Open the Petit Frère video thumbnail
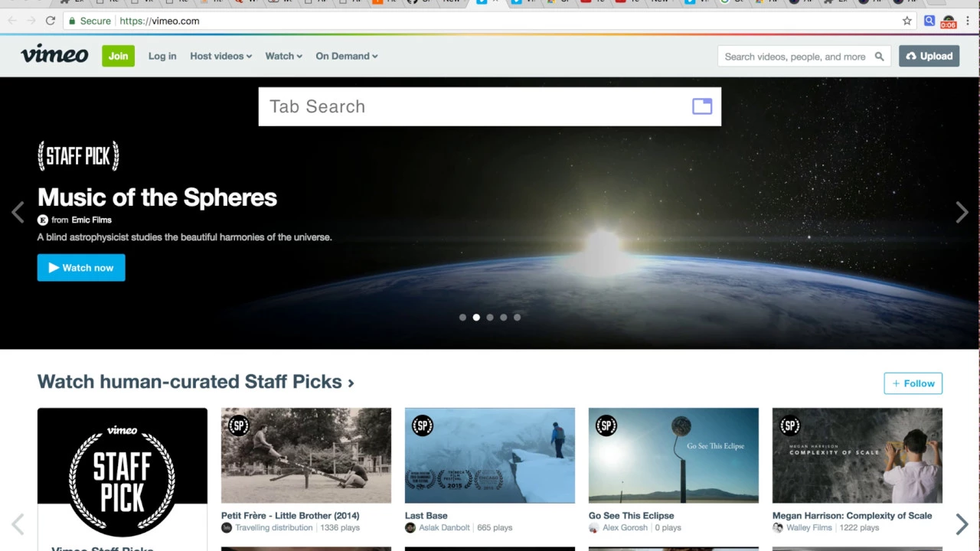 pyautogui.click(x=306, y=455)
